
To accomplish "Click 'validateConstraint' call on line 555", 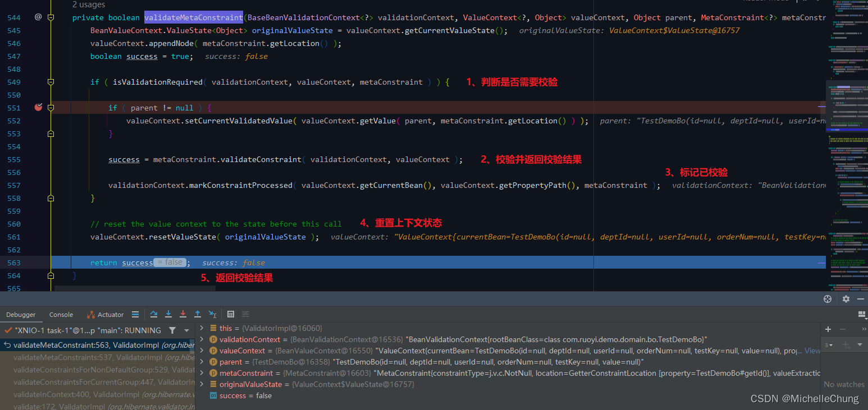I will (x=261, y=159).
